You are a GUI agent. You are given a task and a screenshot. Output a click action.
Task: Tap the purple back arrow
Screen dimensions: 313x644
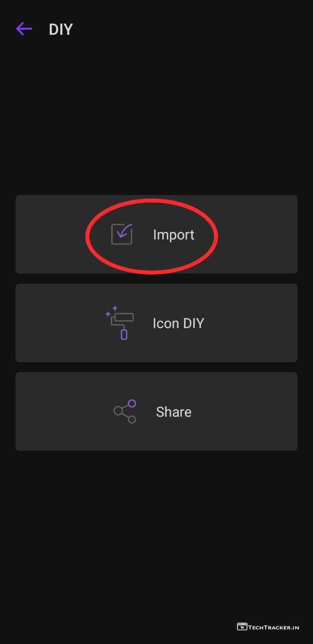[24, 29]
